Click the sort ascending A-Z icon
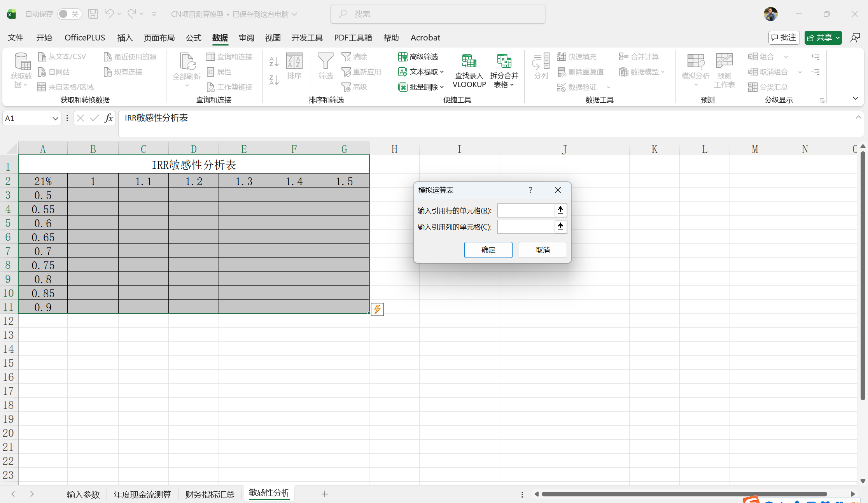 coord(274,61)
